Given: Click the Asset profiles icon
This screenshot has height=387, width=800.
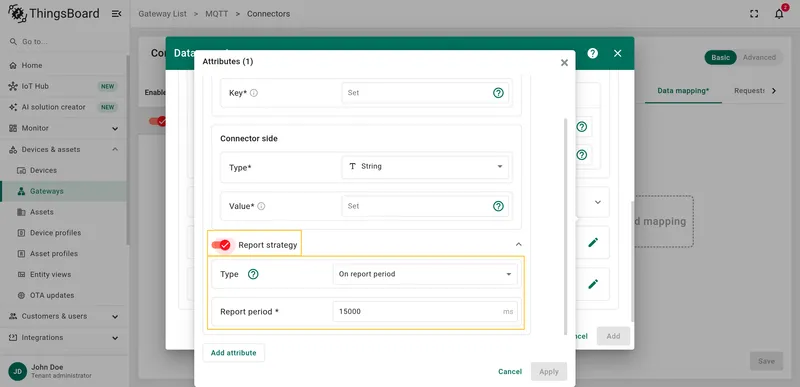Looking at the screenshot, I should 21,253.
